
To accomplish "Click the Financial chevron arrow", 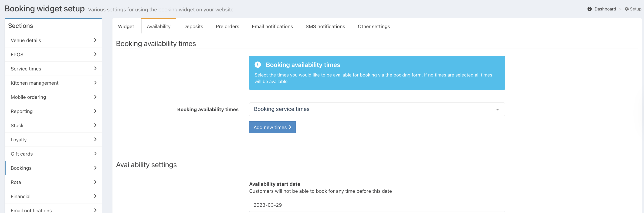I will point(95,196).
